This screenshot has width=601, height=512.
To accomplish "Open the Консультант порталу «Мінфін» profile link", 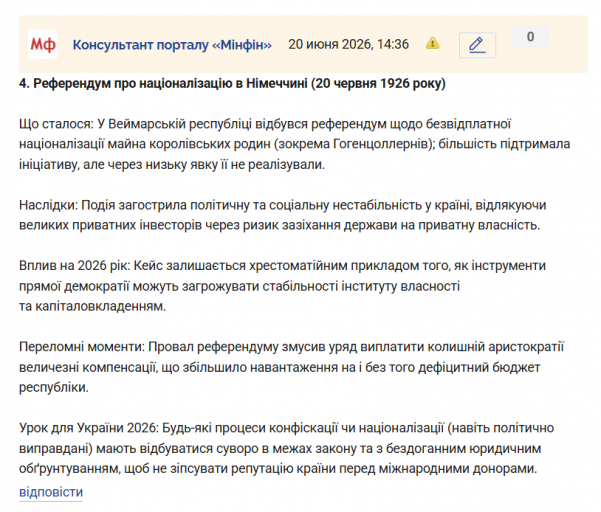I will 172,45.
